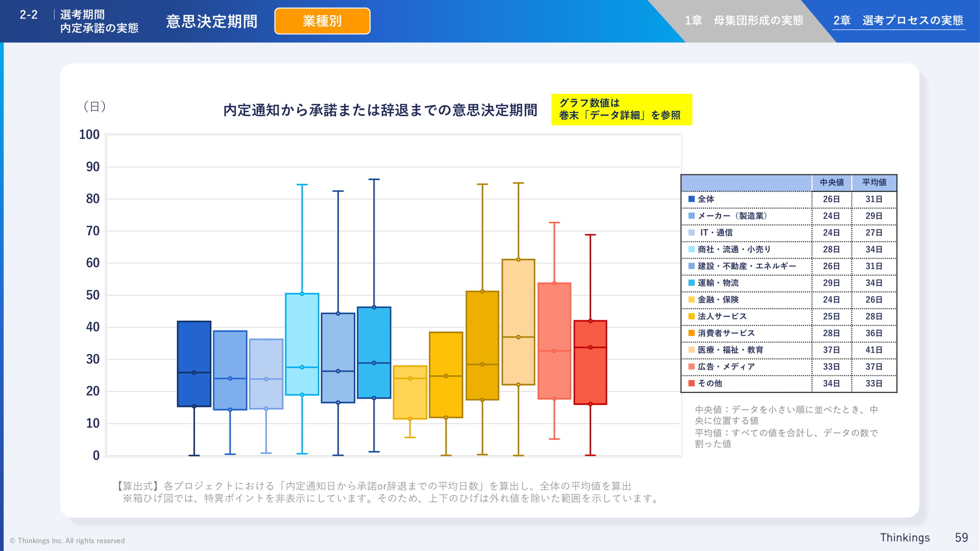
Task: Click the yellow 金融・保険 box plot
Action: coord(410,392)
